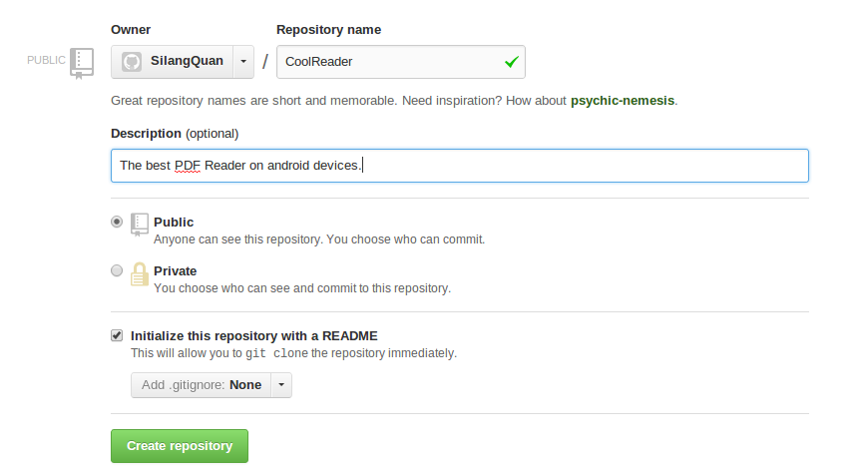This screenshot has height=473, width=868.
Task: Click the lock icon next to Private option
Action: pyautogui.click(x=140, y=274)
